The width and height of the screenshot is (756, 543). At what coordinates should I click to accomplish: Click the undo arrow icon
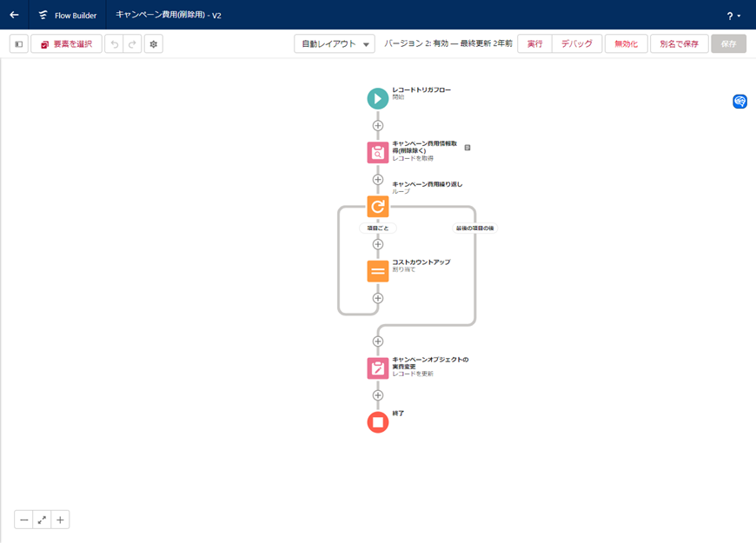[x=114, y=44]
